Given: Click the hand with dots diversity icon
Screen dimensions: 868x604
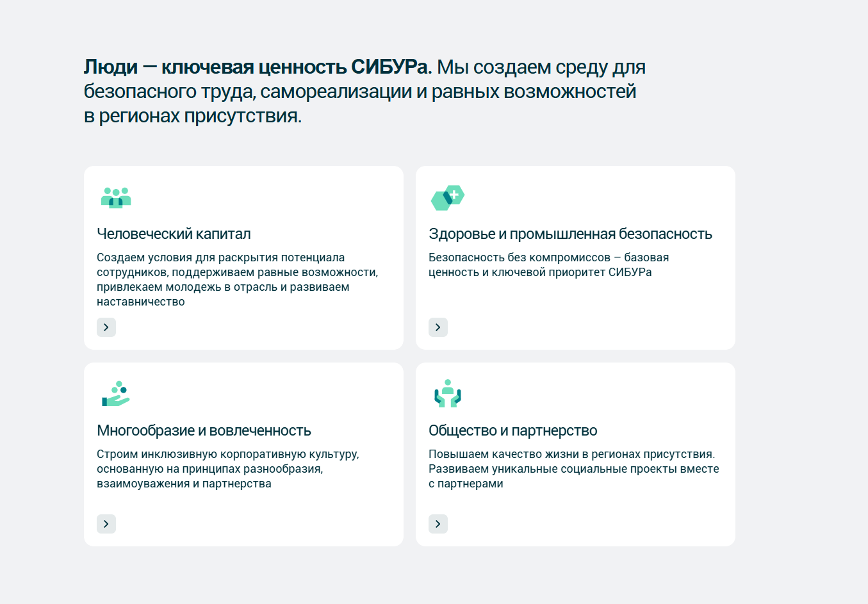Looking at the screenshot, I should coord(115,394).
